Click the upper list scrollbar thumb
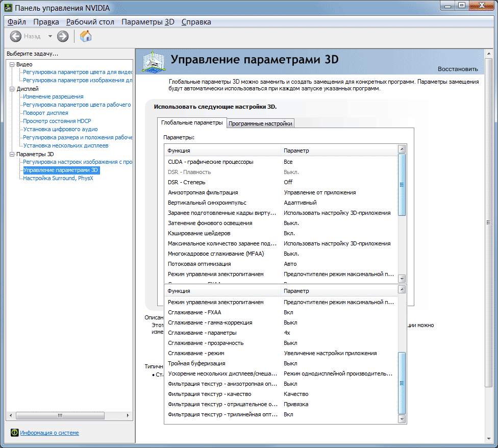 pyautogui.click(x=402, y=185)
